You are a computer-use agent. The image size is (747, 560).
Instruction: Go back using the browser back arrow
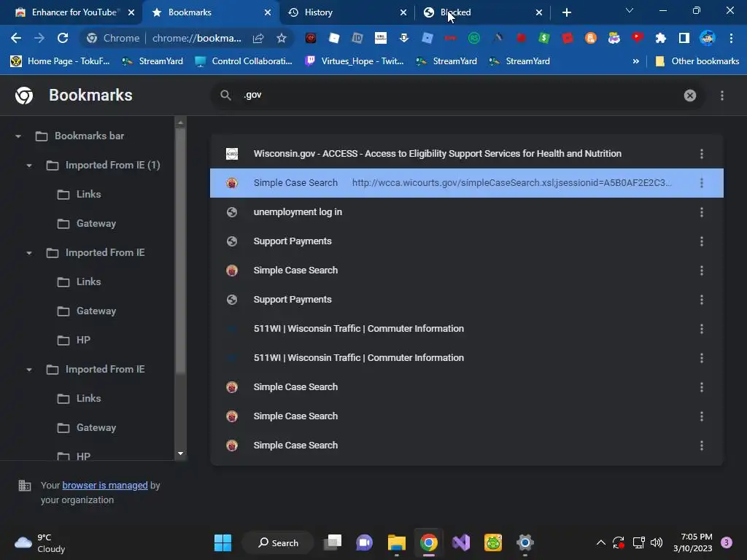click(16, 38)
